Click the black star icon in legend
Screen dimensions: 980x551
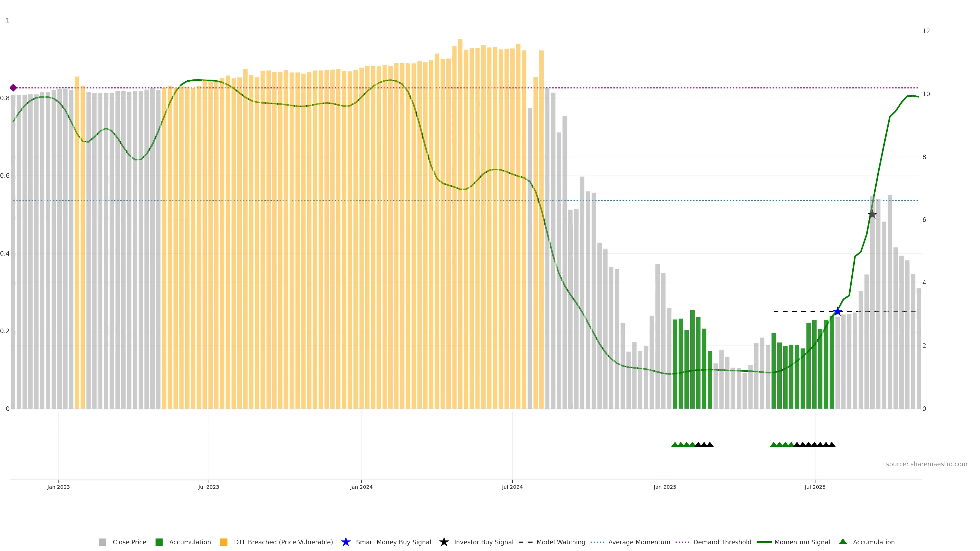(444, 542)
